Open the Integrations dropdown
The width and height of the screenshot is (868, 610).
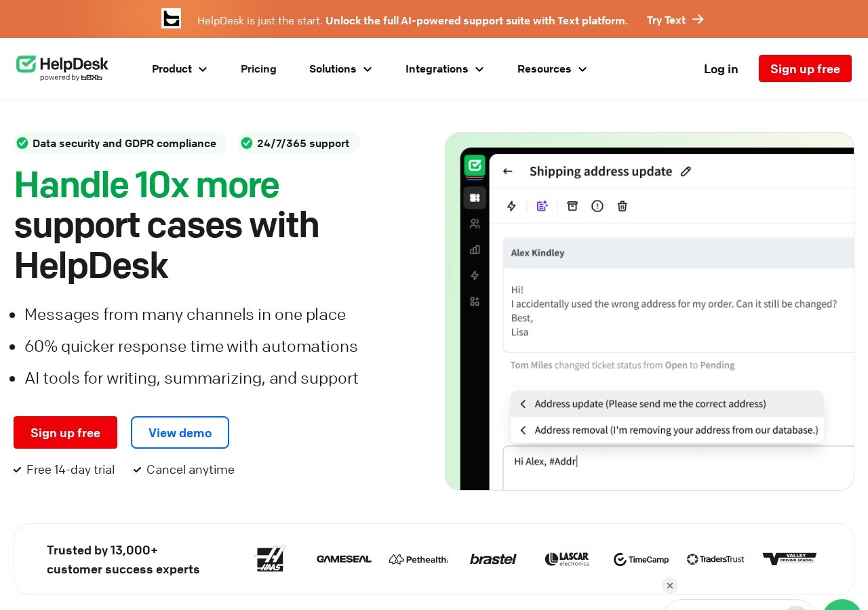tap(444, 69)
